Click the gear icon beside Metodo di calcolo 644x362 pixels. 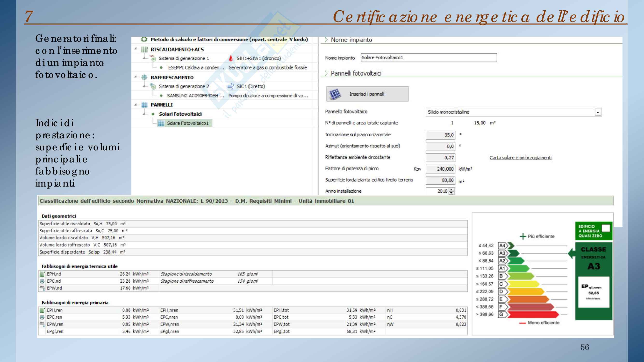pyautogui.click(x=144, y=39)
